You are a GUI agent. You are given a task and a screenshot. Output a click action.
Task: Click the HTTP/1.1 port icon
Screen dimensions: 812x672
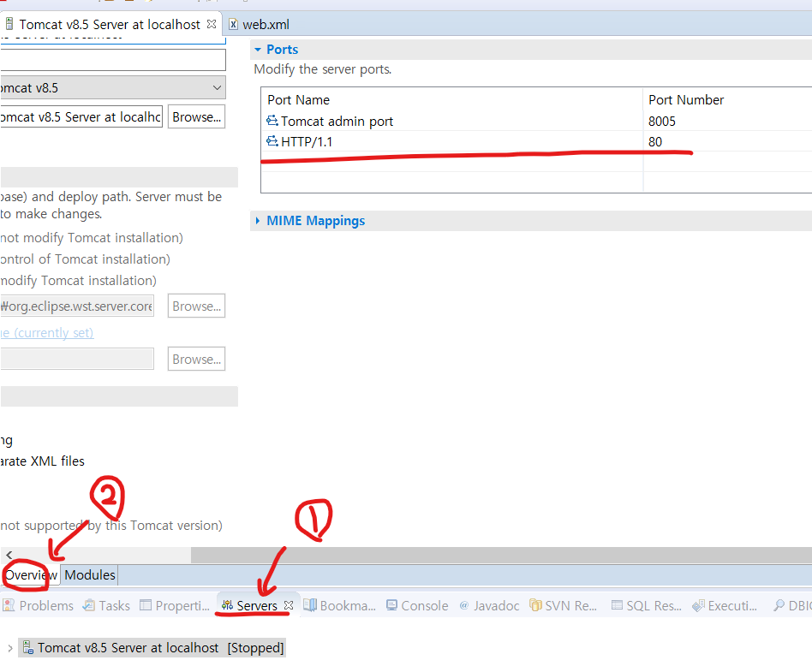[272, 140]
